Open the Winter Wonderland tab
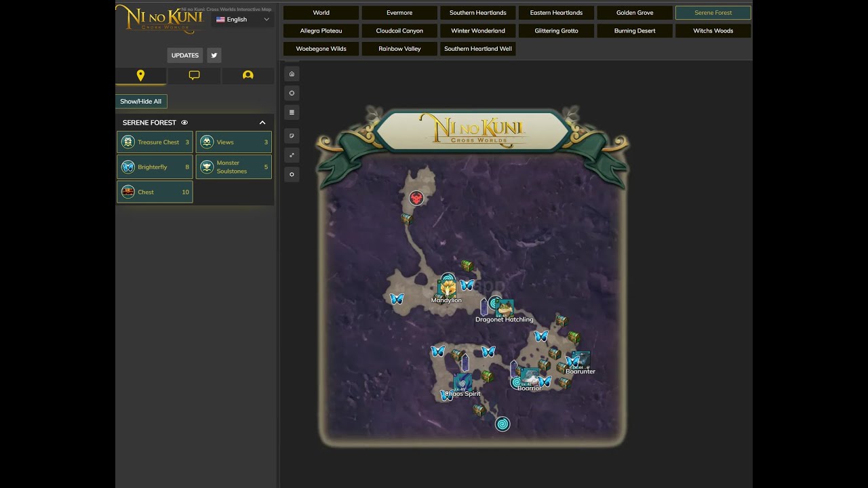 pyautogui.click(x=478, y=31)
